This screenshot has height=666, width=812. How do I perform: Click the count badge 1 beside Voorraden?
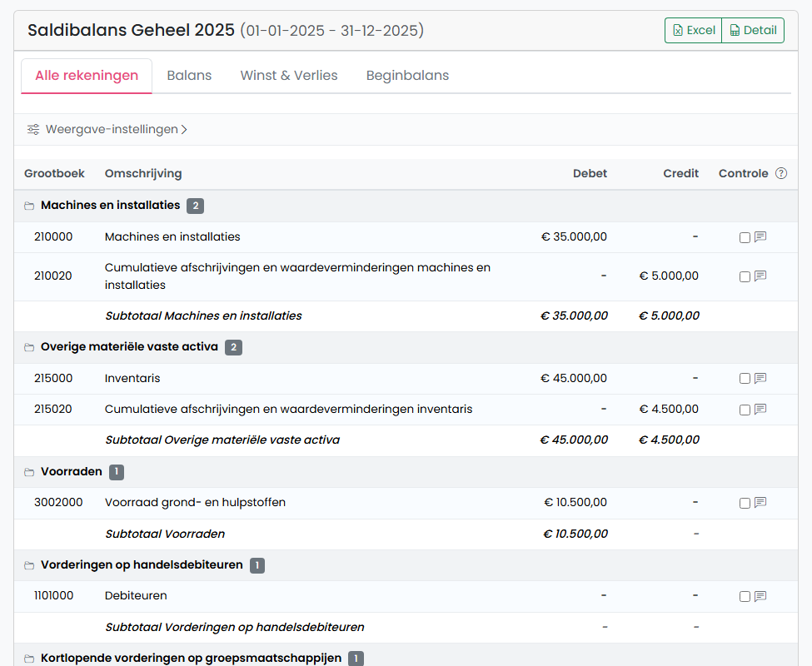point(117,472)
